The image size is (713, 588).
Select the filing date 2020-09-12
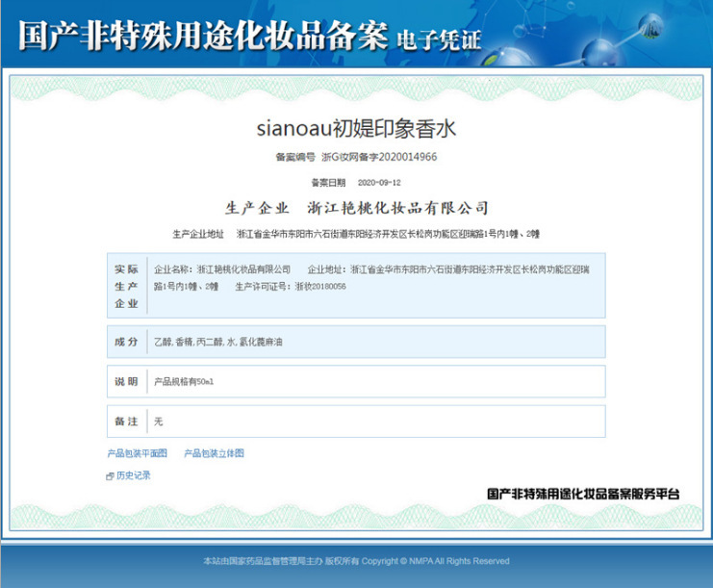tap(379, 182)
